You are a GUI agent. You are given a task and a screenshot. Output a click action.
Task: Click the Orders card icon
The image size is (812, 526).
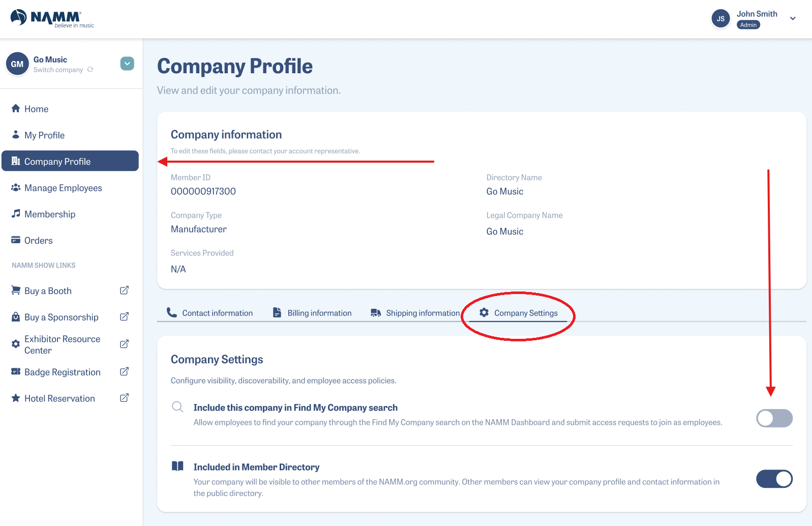click(x=16, y=240)
